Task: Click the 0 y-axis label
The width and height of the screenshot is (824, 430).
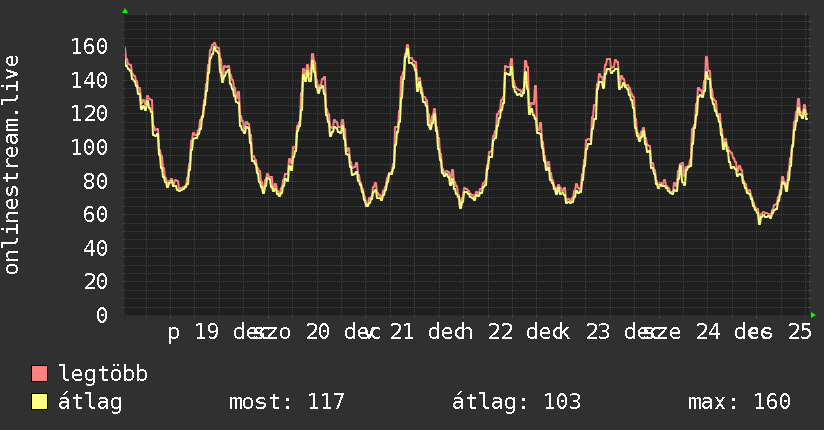Action: (x=102, y=315)
